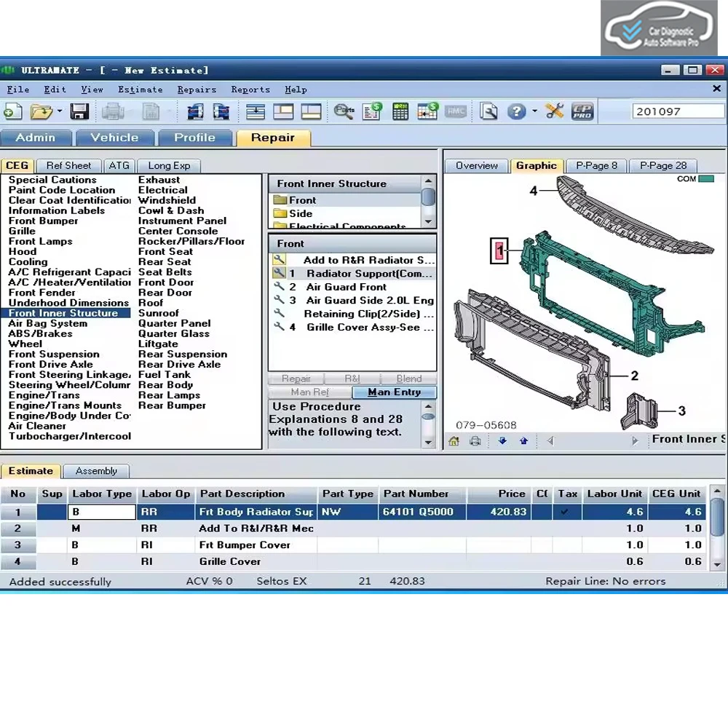Click the folder list scroll up arrow
The width and height of the screenshot is (728, 728).
[x=428, y=181]
